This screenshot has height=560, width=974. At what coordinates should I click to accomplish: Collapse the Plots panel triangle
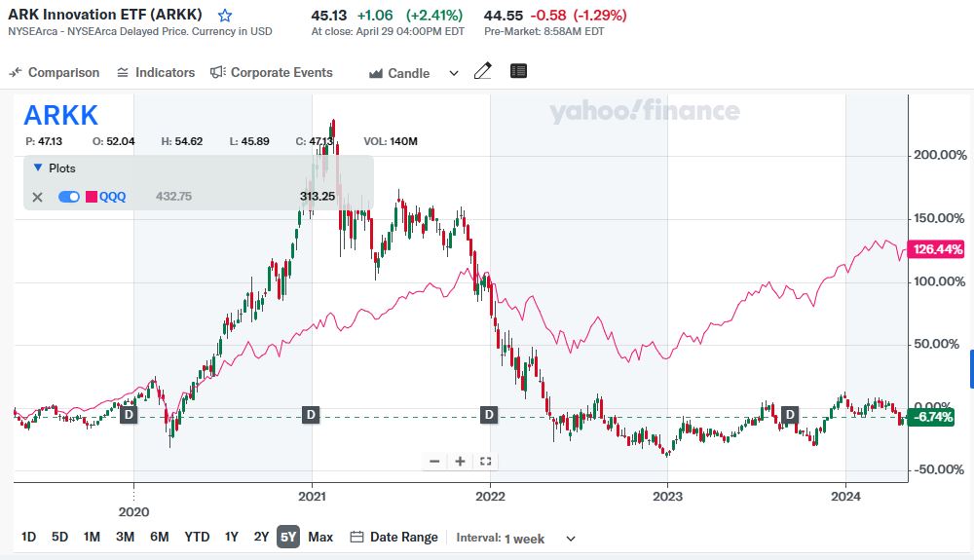(x=37, y=168)
